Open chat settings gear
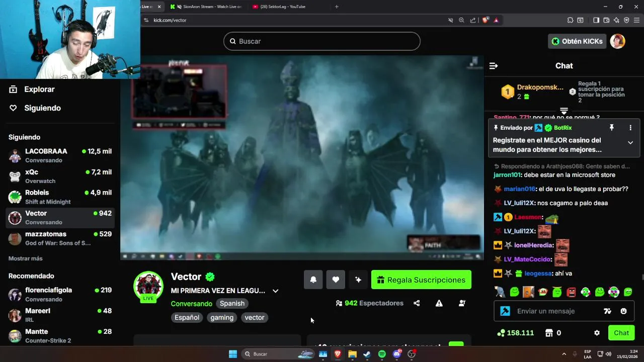Viewport: 644px width, 362px height. tap(597, 333)
